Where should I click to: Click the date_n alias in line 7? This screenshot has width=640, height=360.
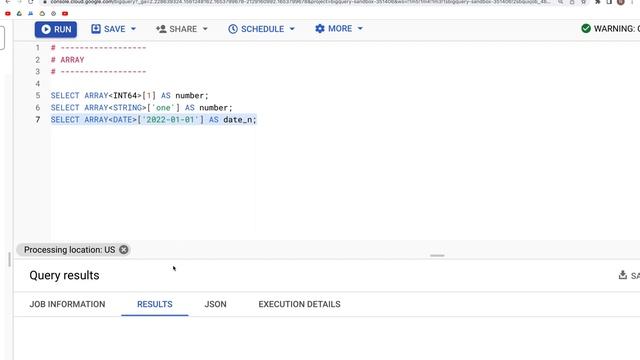tap(238, 120)
